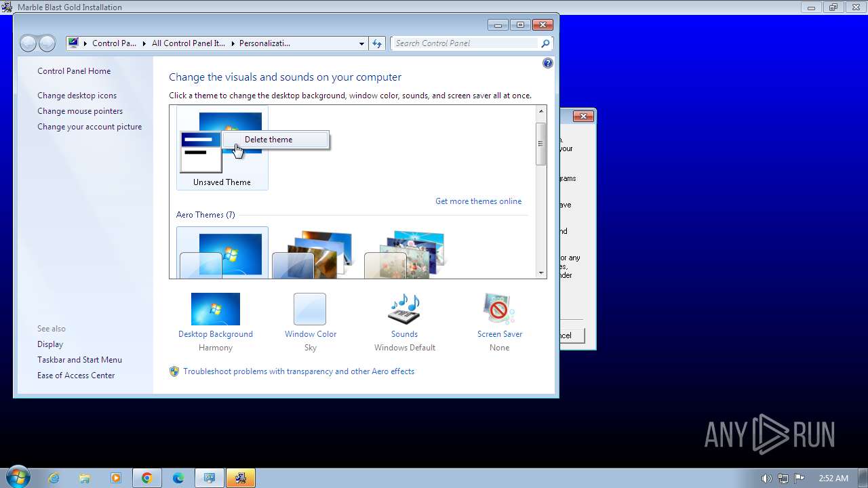Click the search magnifier icon
Screen dimensions: 868x488
545,43
